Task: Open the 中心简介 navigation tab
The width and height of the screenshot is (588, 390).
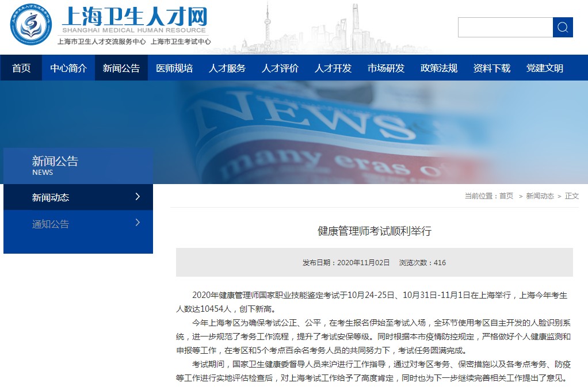Action: point(68,68)
